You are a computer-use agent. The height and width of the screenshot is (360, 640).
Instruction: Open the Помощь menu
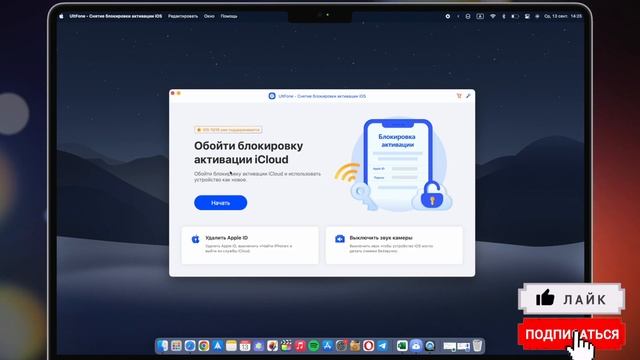coord(229,16)
